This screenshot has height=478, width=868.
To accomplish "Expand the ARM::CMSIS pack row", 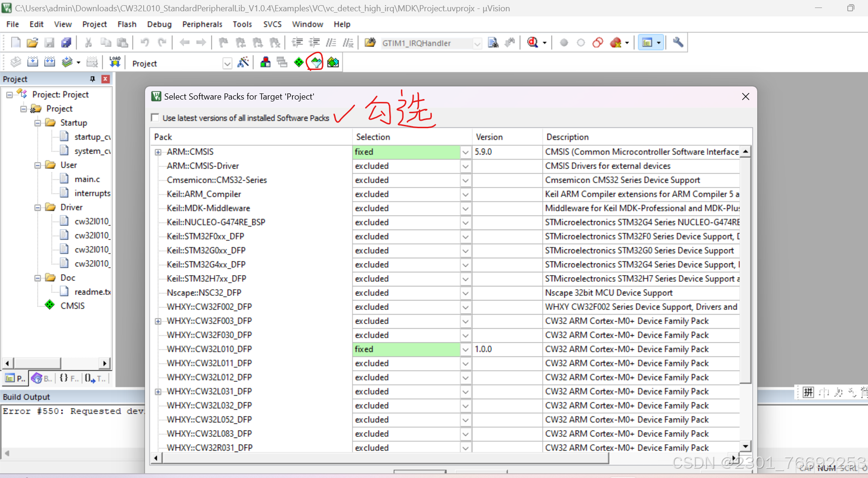I will (x=158, y=152).
